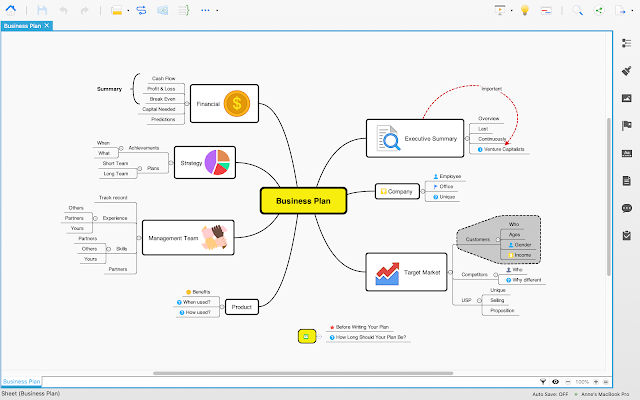
Task: Click the filter funnel icon in status bar
Action: pyautogui.click(x=542, y=382)
